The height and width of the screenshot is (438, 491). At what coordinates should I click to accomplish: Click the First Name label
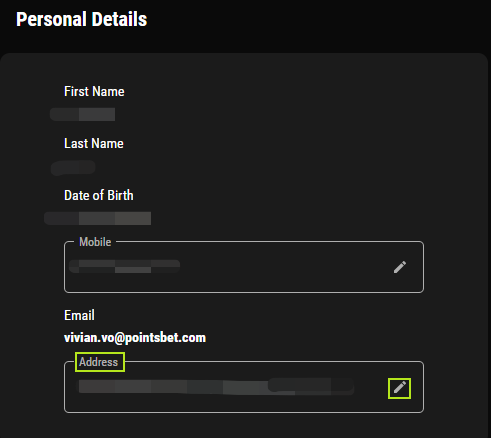pos(94,91)
